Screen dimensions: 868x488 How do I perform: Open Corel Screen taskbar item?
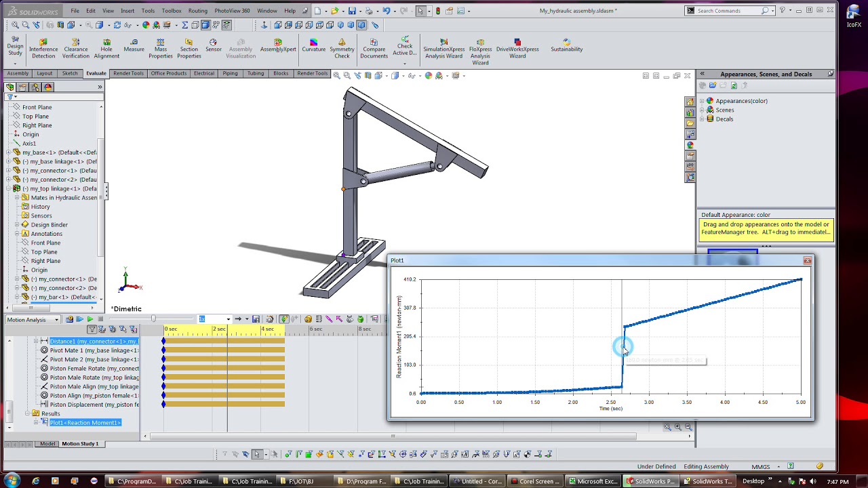coord(534,481)
